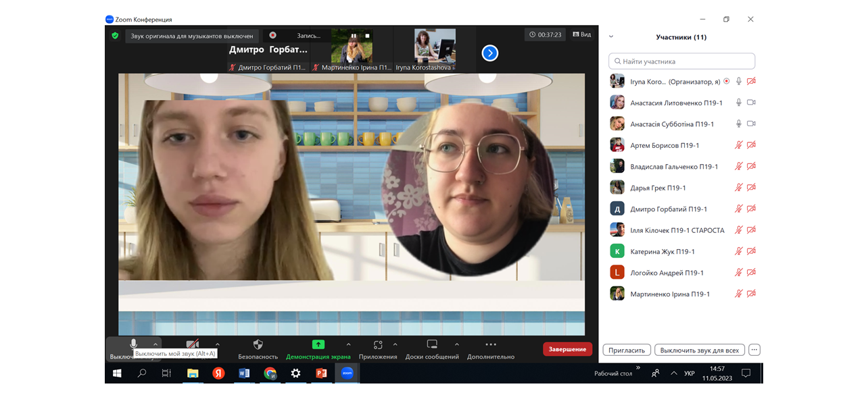This screenshot has width=868, height=397.
Task: End the meeting with Завершение button
Action: pyautogui.click(x=567, y=349)
